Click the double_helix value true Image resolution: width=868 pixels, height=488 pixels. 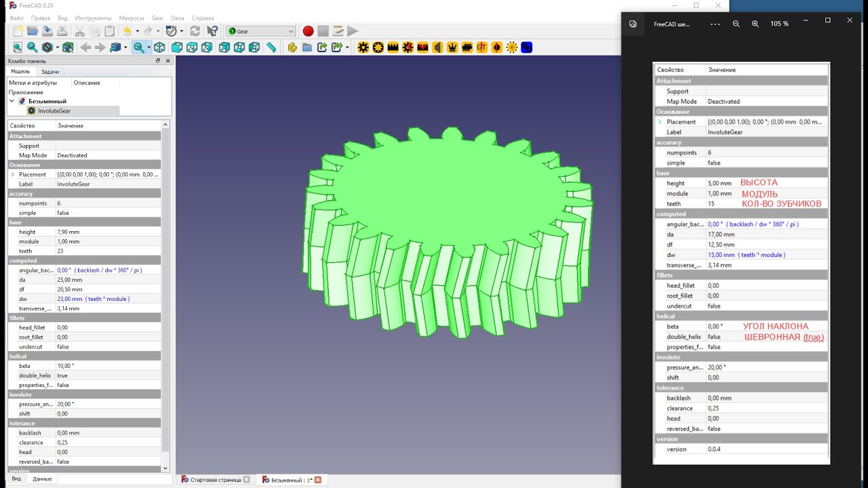(x=108, y=375)
